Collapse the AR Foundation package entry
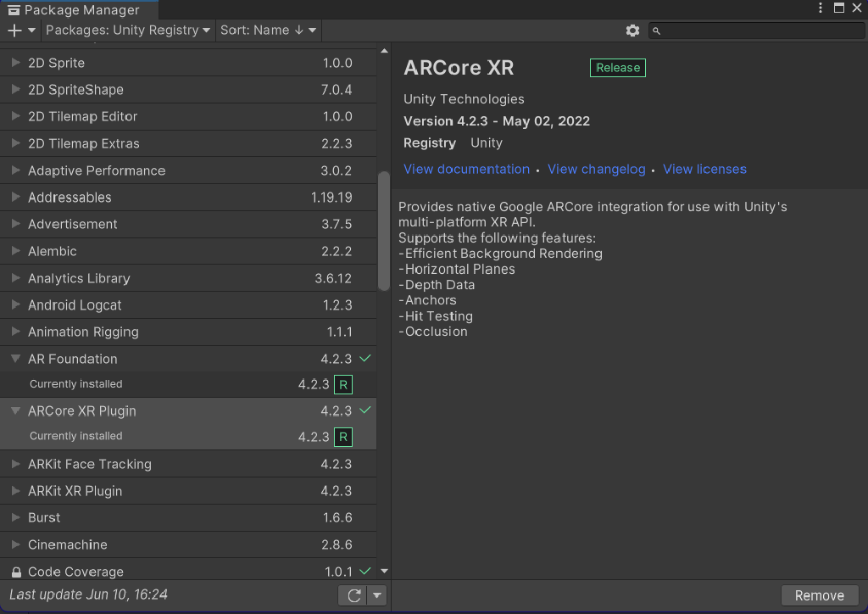 [14, 358]
